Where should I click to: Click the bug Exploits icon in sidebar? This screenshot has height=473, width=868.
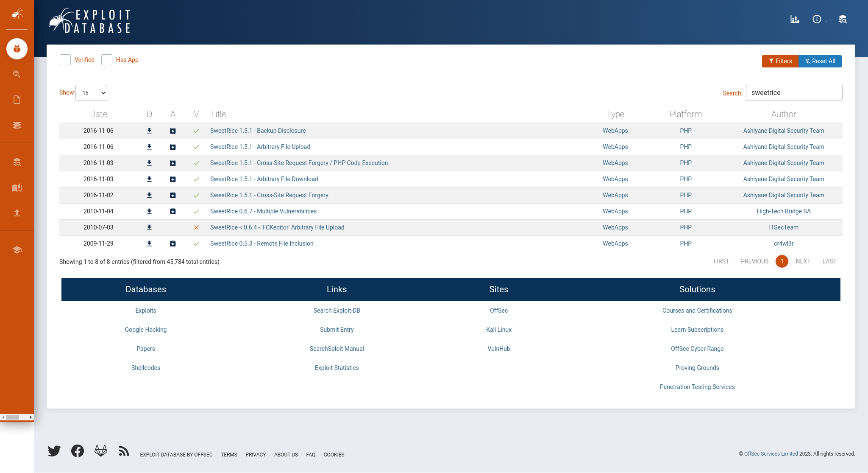(x=17, y=49)
